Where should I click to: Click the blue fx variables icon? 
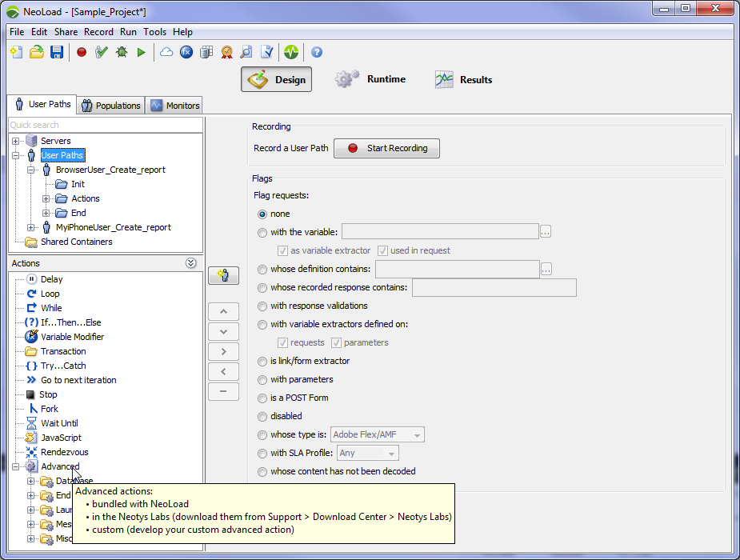[186, 52]
